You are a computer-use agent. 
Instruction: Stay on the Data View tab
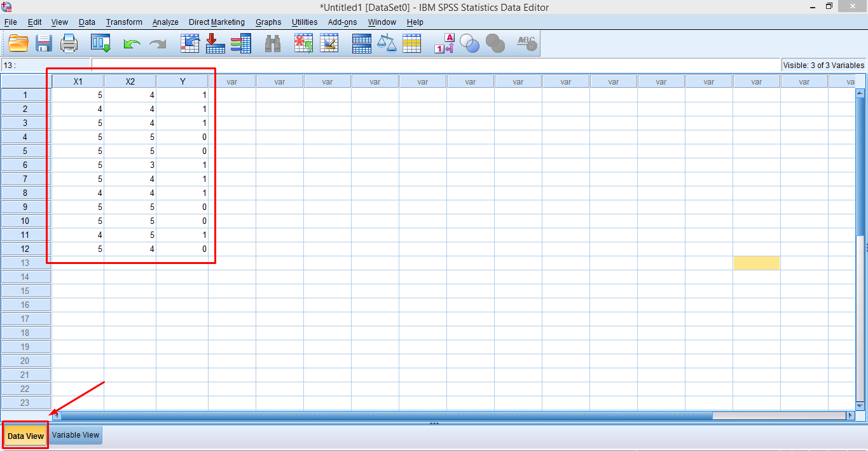25,435
